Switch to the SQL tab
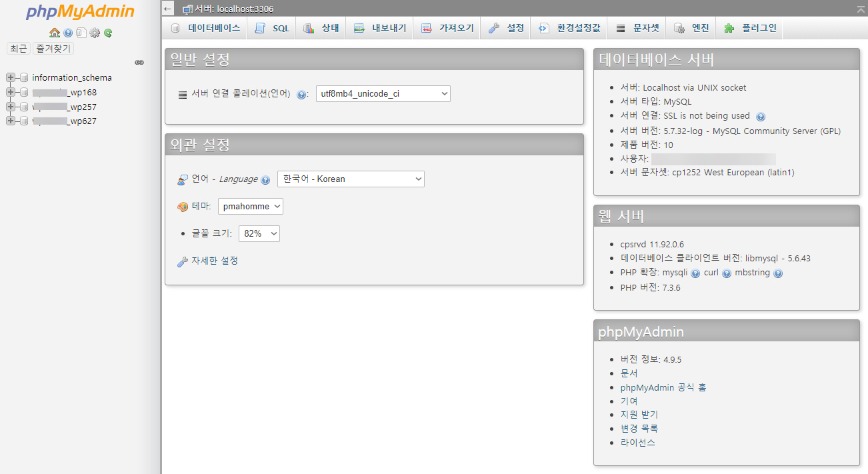Screen dimensions: 868x474 271,28
